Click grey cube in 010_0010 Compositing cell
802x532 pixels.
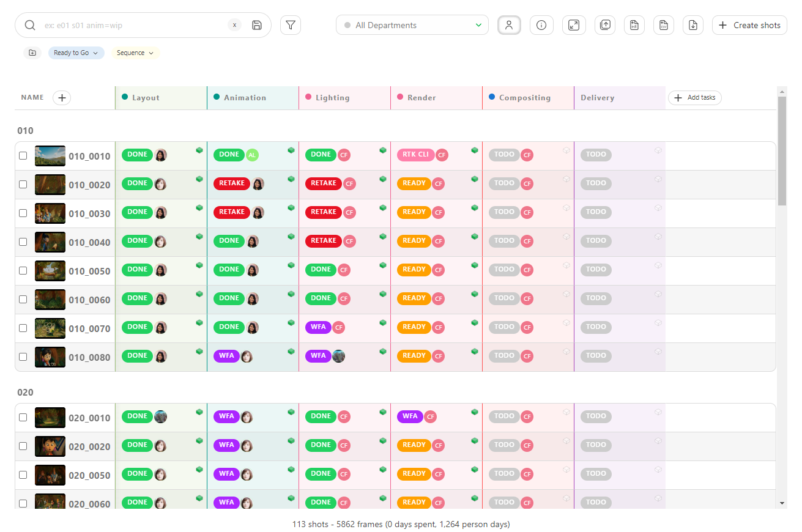pos(566,150)
